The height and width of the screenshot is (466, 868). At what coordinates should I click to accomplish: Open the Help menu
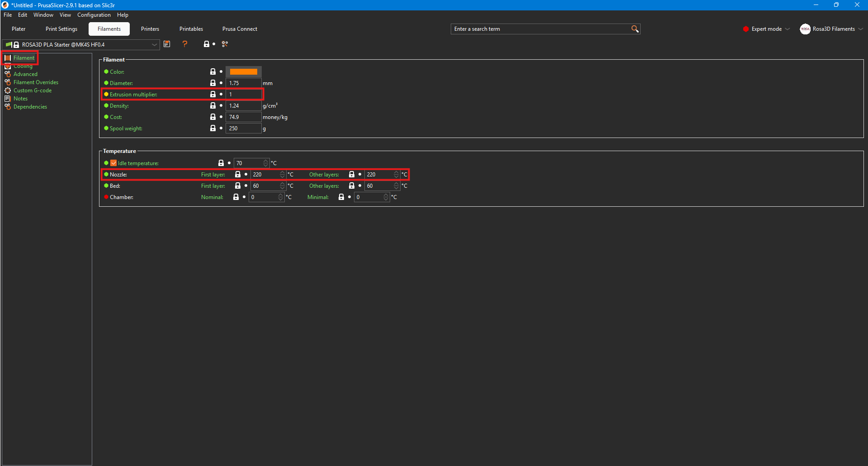click(123, 15)
